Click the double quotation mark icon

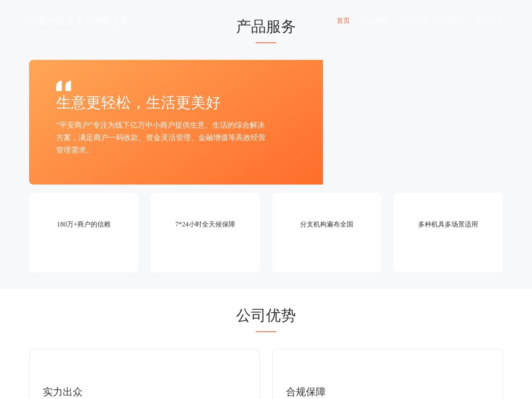coord(64,86)
